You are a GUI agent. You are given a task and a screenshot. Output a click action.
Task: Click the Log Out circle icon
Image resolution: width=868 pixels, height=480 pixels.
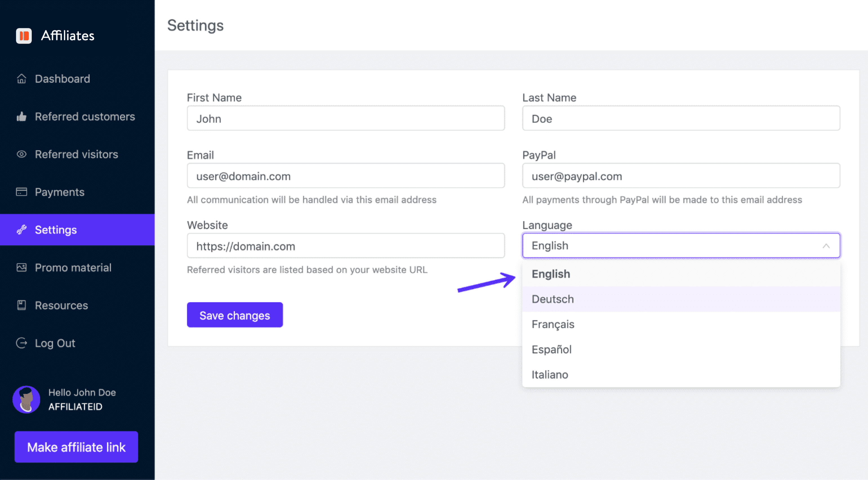pyautogui.click(x=21, y=343)
